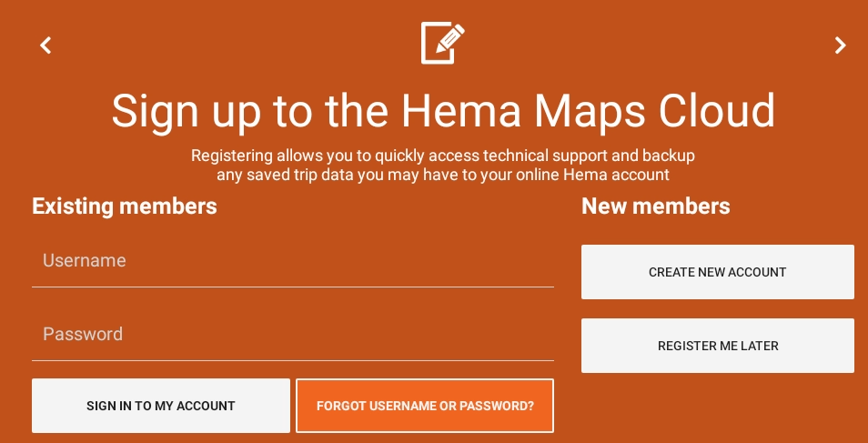Image resolution: width=868 pixels, height=443 pixels.
Task: Choose Register Me Later
Action: [717, 346]
